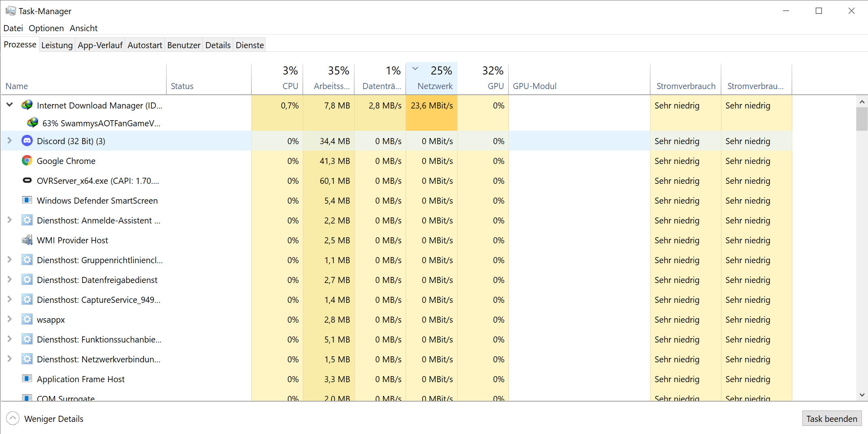Viewport: 868px width, 434px height.
Task: Open the Autostart tab
Action: [145, 45]
